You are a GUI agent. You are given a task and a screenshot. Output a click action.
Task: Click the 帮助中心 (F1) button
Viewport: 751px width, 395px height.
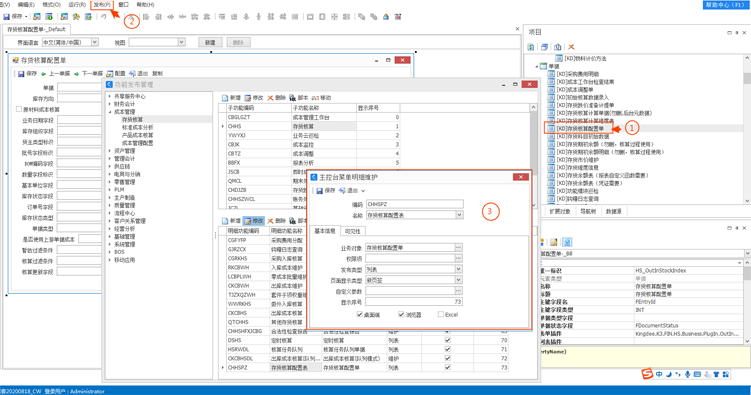(x=725, y=5)
